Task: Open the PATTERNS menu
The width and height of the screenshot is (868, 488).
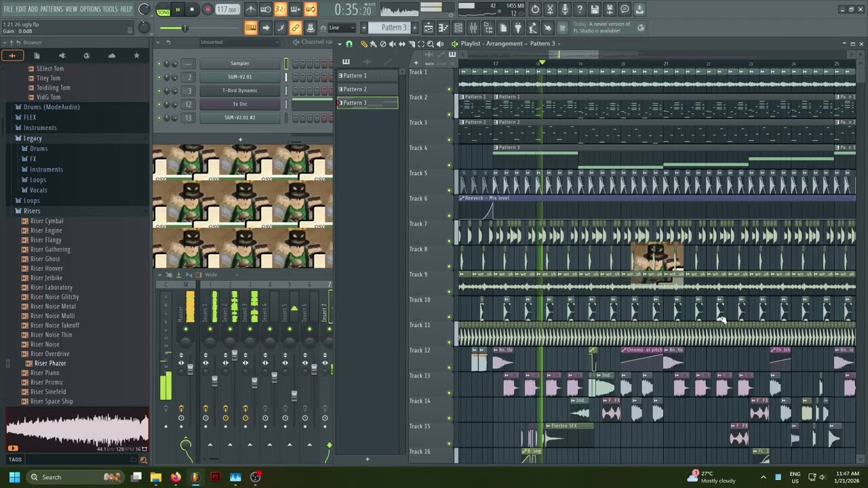Action: click(52, 9)
